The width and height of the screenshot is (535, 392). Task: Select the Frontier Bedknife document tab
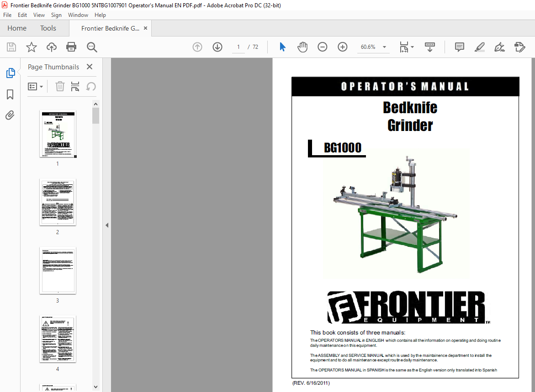[110, 28]
